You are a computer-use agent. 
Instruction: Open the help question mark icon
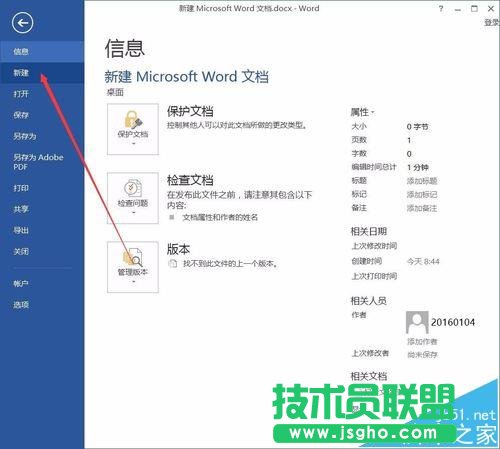pos(441,9)
